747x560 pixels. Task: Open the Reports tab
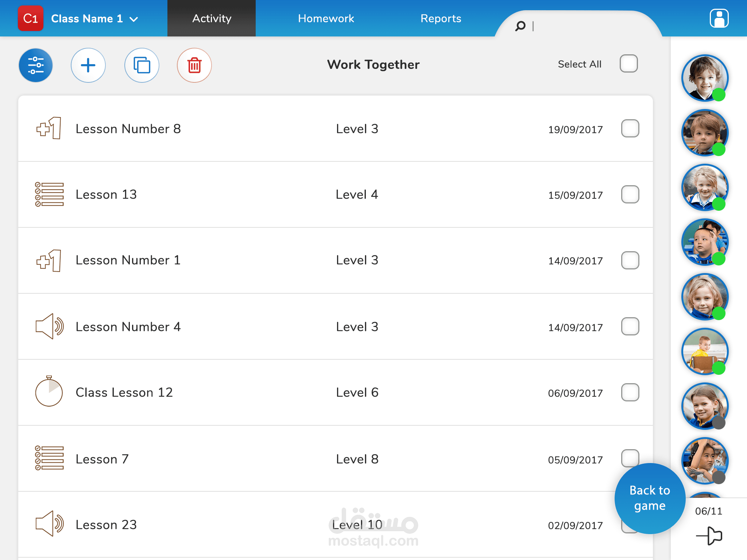point(441,19)
